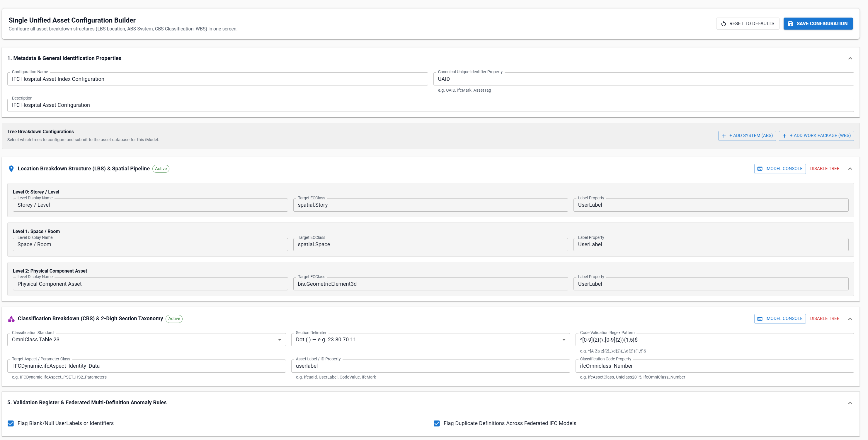Click the CBS classification shapes icon

[x=11, y=319]
